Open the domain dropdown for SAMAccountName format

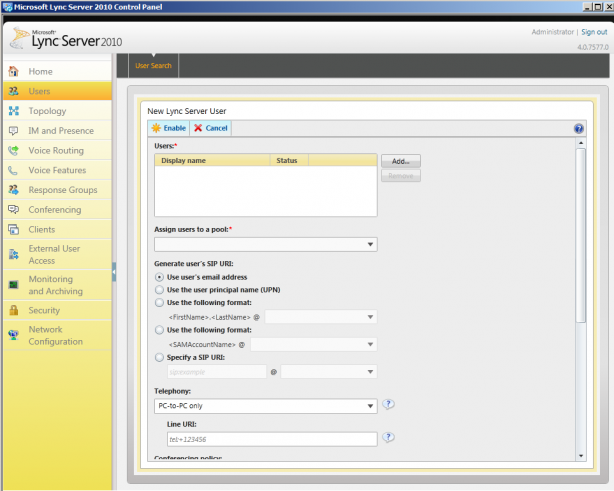(x=314, y=345)
